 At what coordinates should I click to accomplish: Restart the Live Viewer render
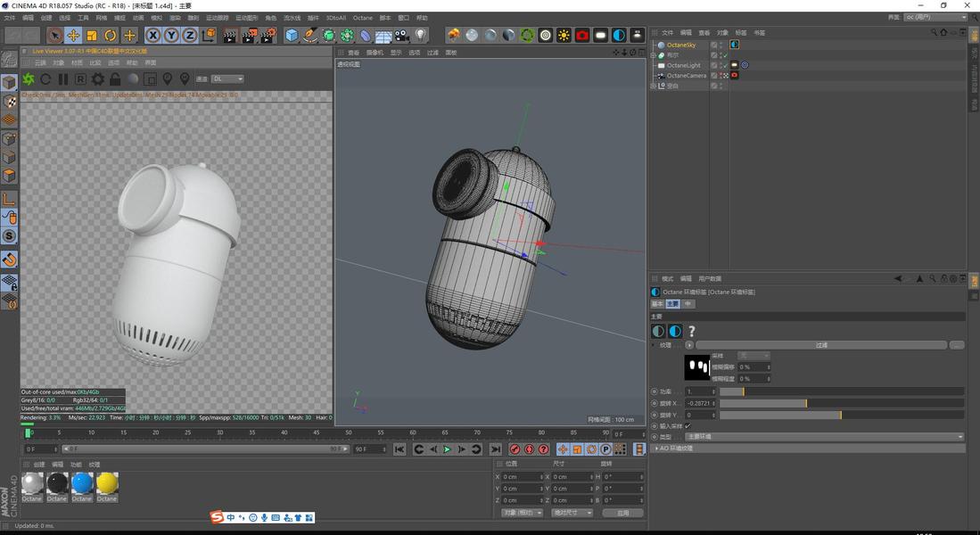tap(45, 78)
